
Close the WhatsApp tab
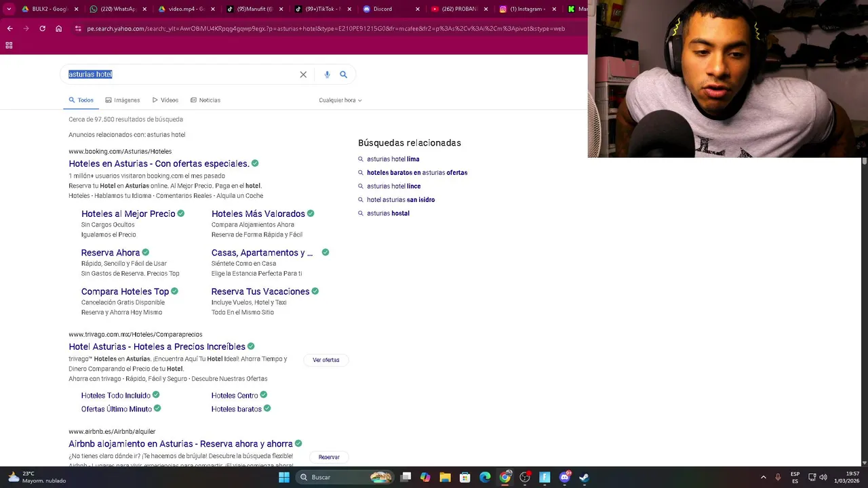[x=144, y=9]
